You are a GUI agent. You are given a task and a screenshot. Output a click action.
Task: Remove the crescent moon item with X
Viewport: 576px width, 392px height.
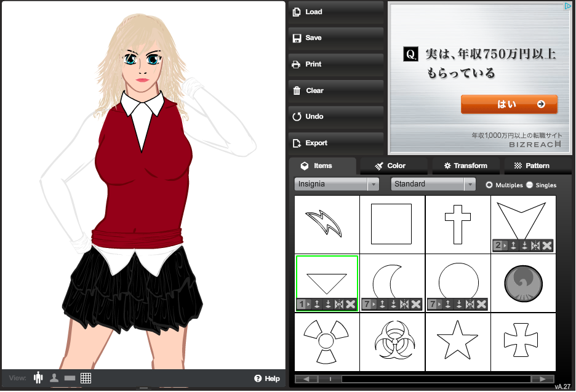(x=416, y=304)
